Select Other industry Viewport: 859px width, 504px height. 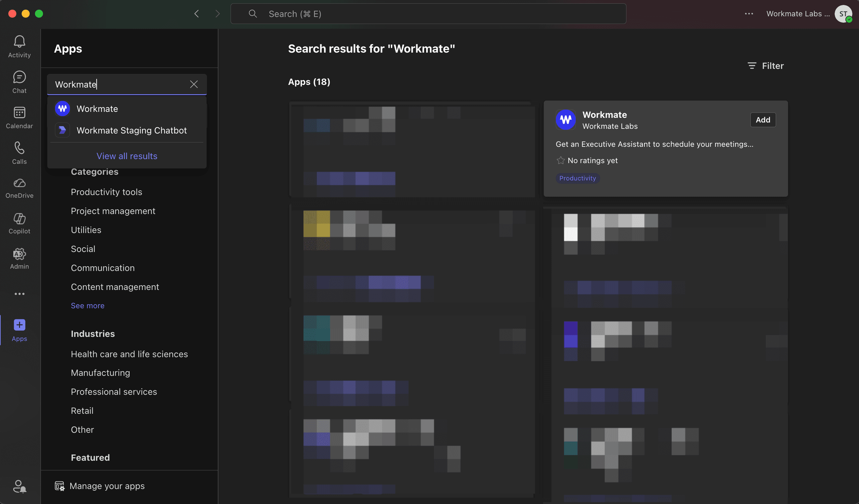(x=82, y=430)
